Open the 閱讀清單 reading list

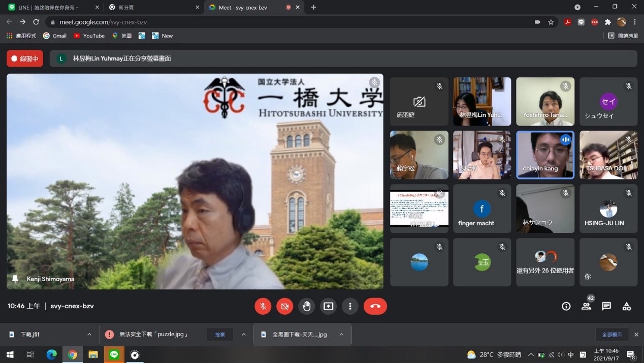pyautogui.click(x=623, y=36)
